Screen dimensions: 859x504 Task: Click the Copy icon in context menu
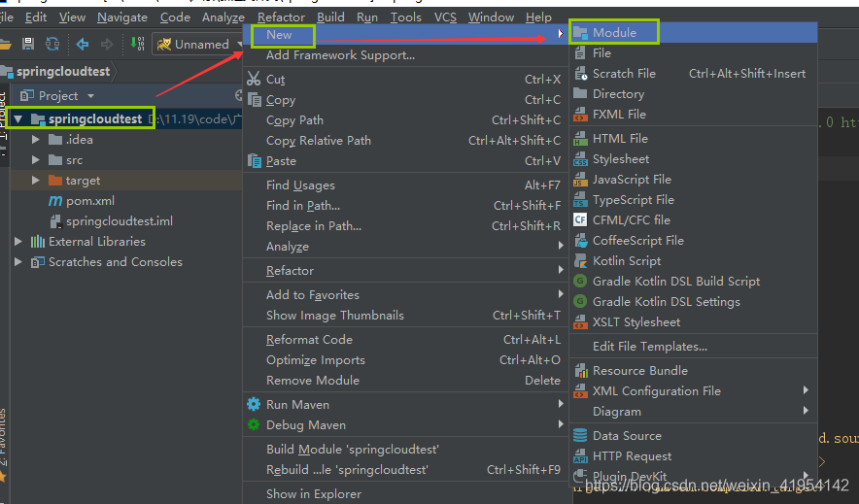(x=255, y=100)
